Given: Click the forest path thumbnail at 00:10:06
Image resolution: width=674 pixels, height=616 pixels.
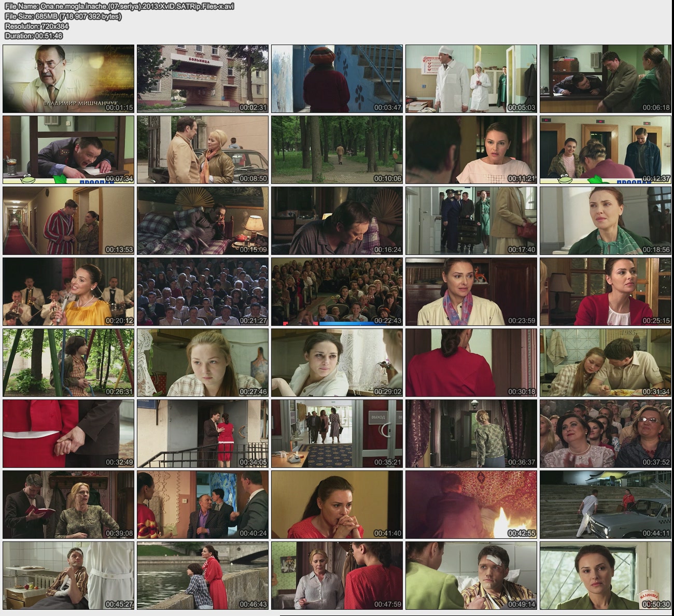Looking at the screenshot, I should 337,150.
